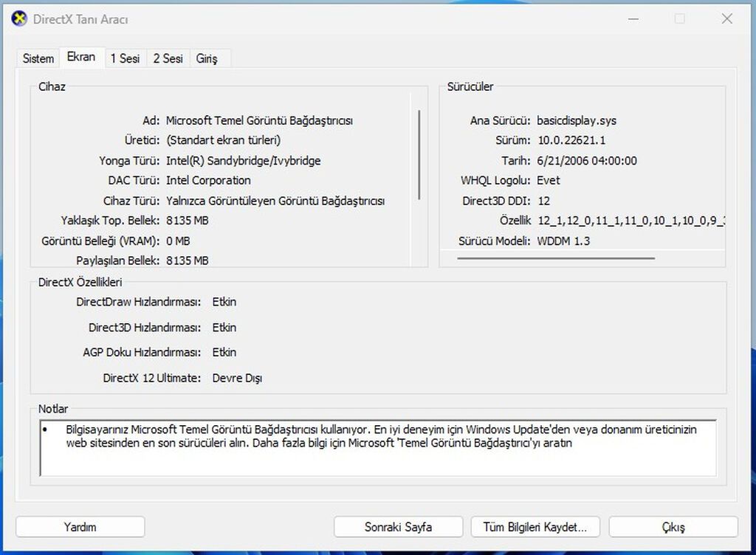Select the Ekran tab
Screen dimensions: 756x555
click(x=81, y=57)
